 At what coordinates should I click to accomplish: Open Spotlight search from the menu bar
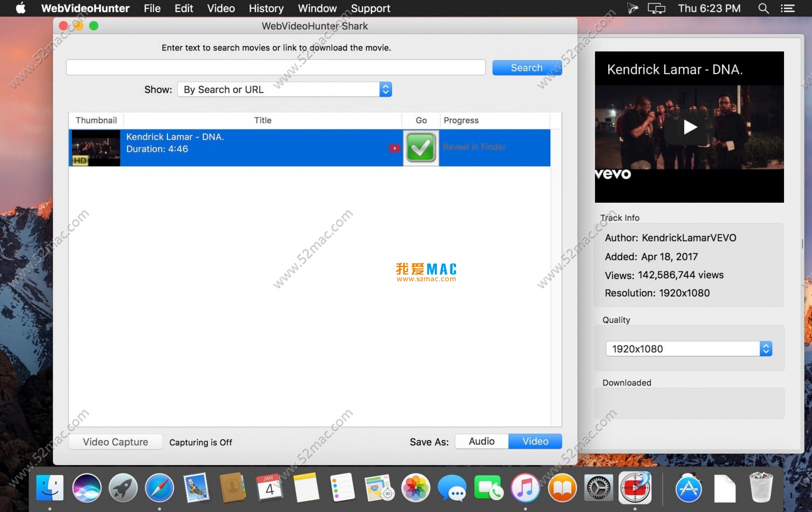pos(763,8)
